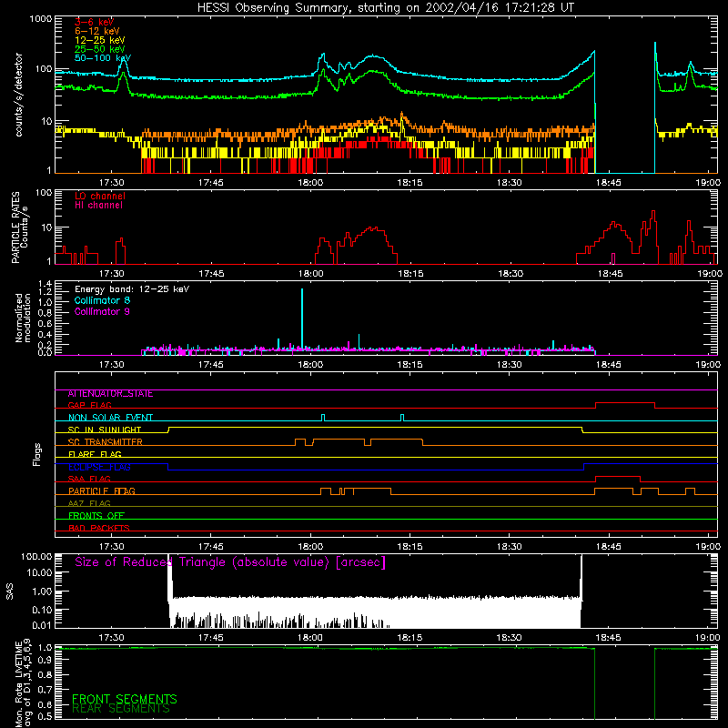Viewport: 728px width, 728px height.
Task: Click the BAD_PACKETS flag label
Action: tap(99, 528)
